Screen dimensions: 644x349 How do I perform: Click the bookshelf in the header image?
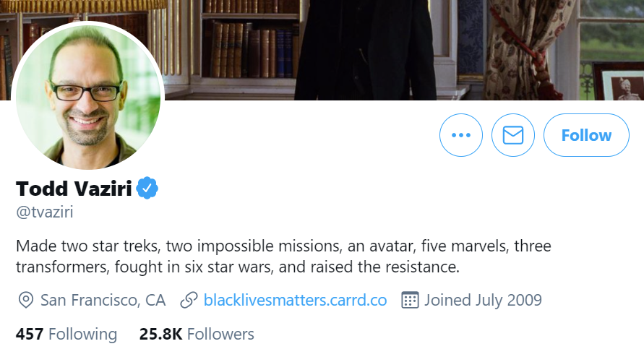[246, 43]
